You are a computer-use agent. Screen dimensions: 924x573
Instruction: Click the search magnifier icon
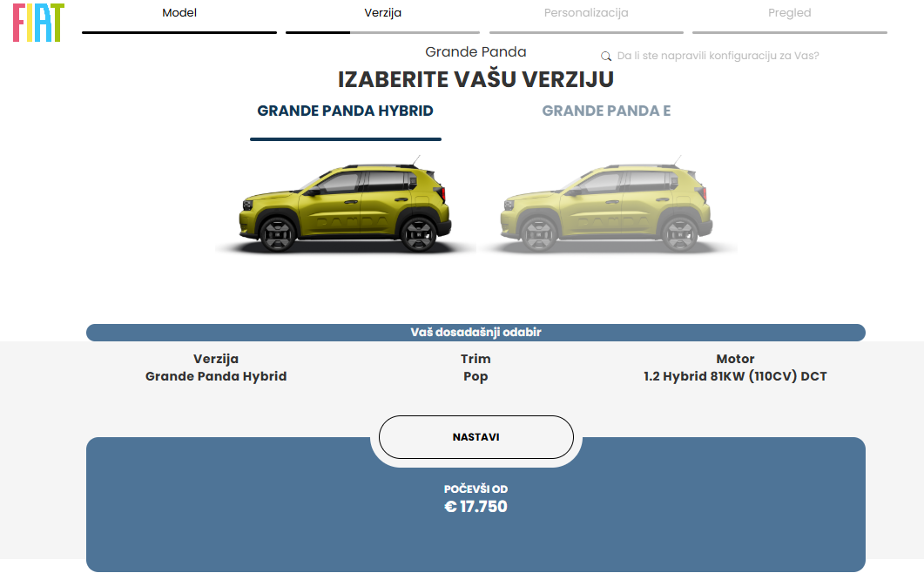606,57
